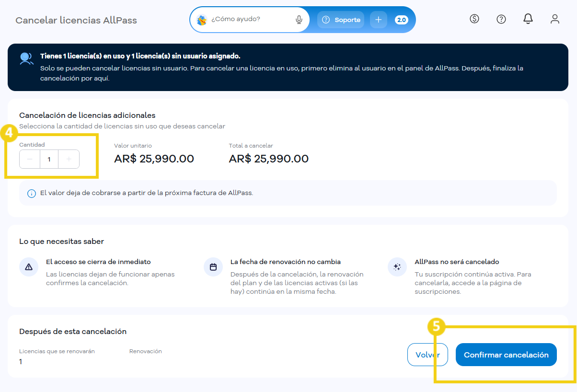
Task: Open the help question mark icon
Action: point(501,19)
